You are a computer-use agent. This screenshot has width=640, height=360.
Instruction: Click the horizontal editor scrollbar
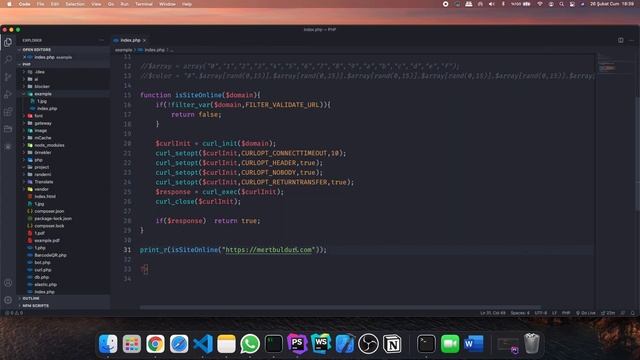pyautogui.click(x=340, y=307)
